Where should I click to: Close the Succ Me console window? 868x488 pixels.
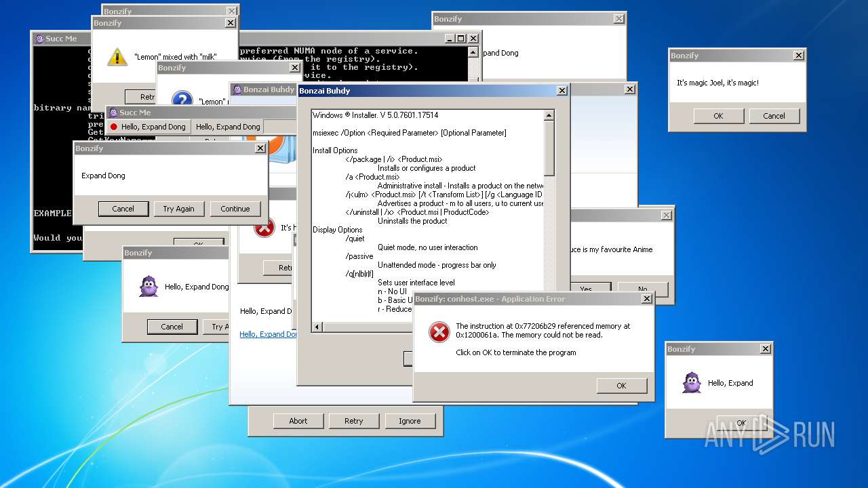[473, 39]
